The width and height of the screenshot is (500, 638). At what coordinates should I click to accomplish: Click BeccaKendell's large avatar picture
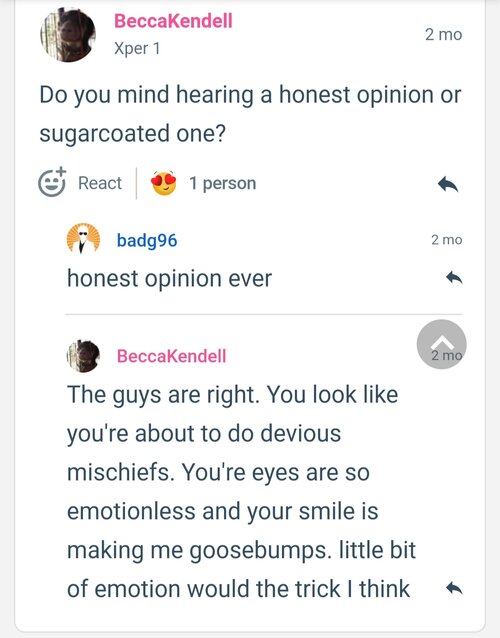(x=68, y=35)
